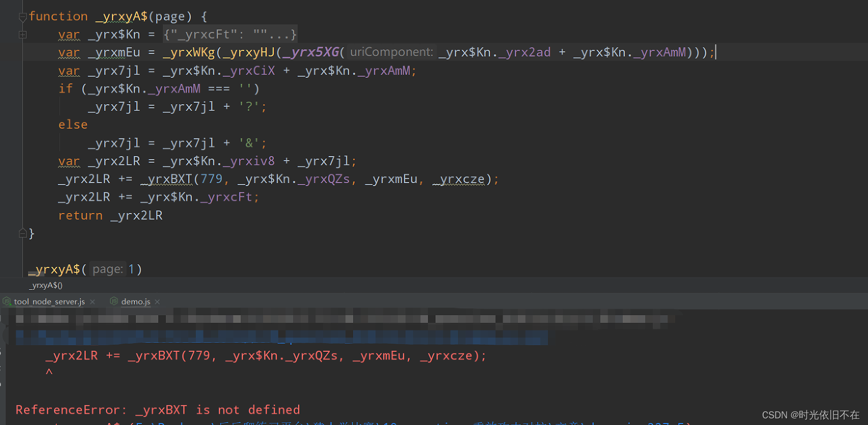Screen dimensions: 868x425
Task: Close the tool_node_server.js tab
Action: click(x=93, y=301)
